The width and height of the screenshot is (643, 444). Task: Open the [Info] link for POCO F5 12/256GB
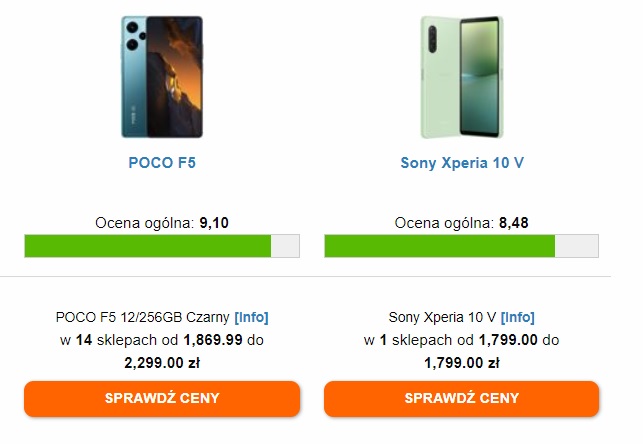[x=251, y=317]
